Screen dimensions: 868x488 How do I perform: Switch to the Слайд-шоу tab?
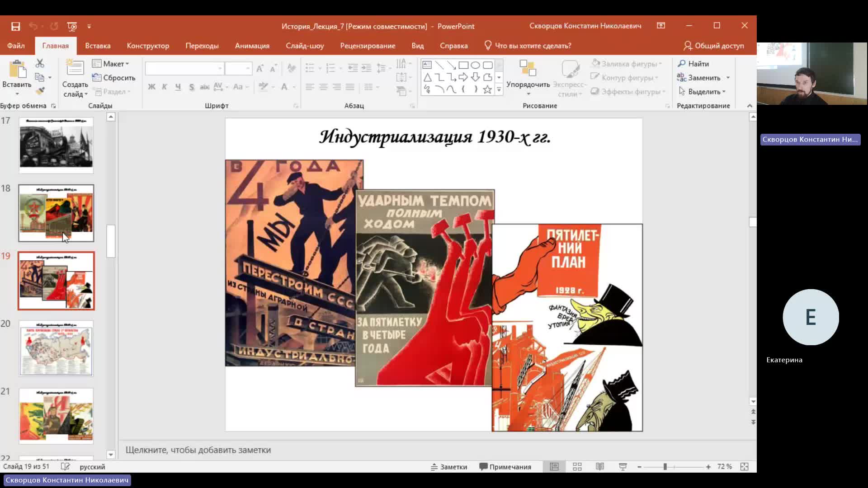(305, 46)
